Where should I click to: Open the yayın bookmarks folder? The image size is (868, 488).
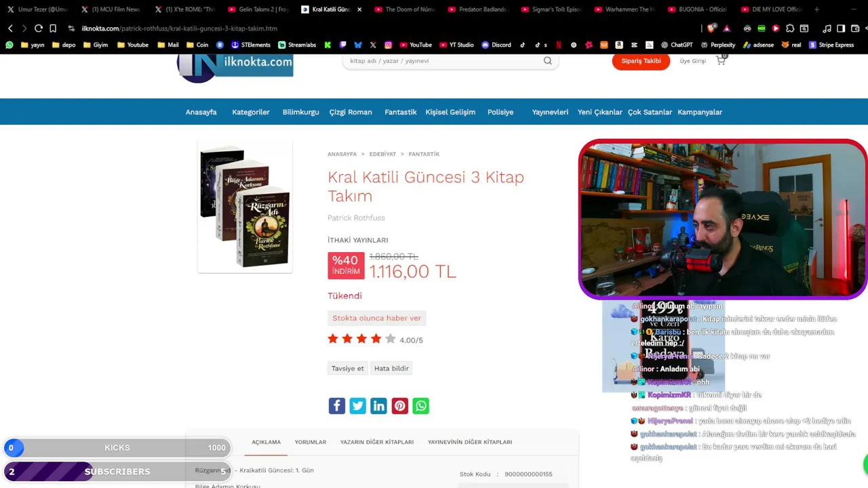(x=33, y=45)
